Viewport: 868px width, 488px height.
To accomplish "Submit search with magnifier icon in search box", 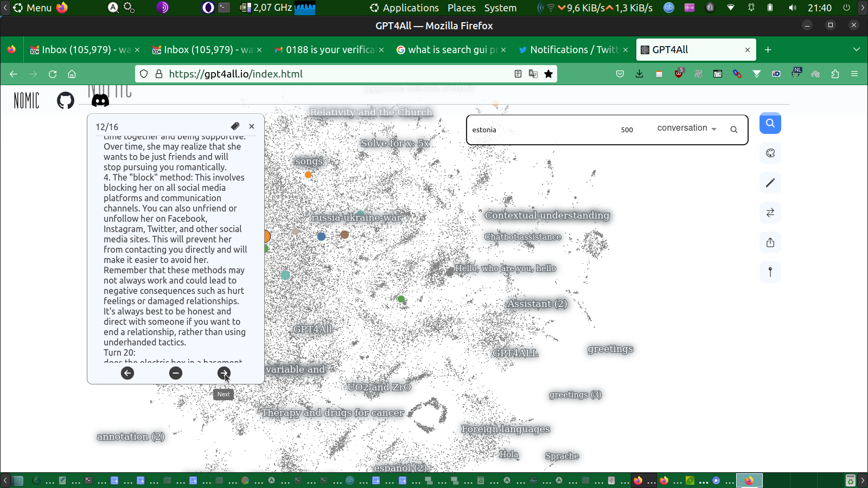I will coord(734,130).
